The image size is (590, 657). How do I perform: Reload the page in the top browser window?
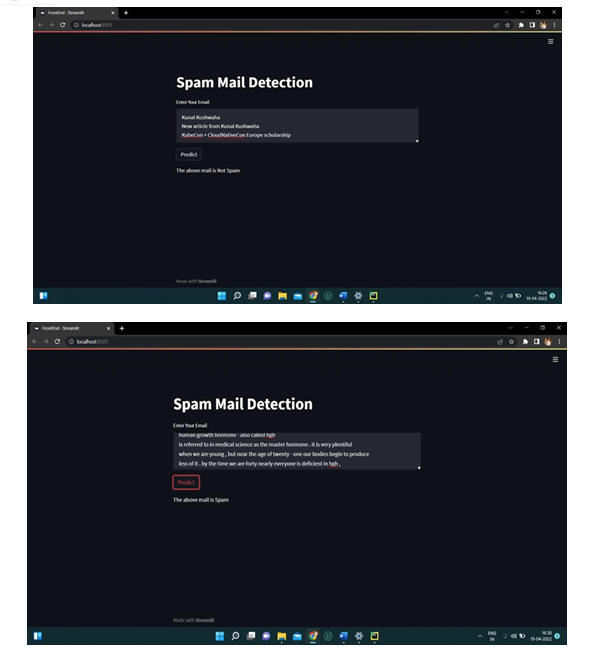click(62, 25)
